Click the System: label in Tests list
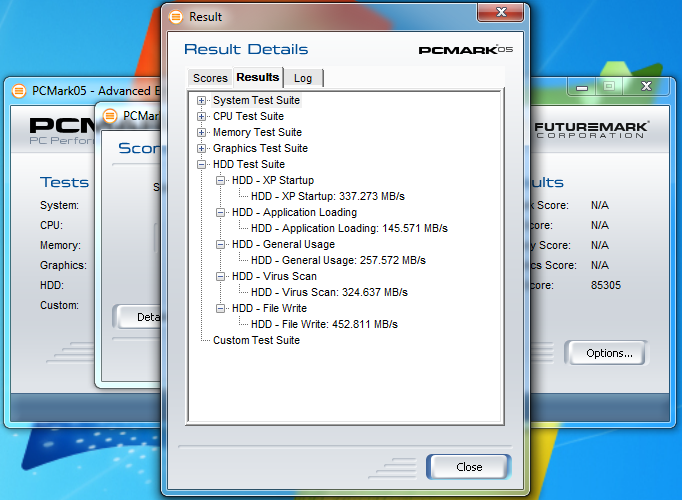Image resolution: width=682 pixels, height=500 pixels. click(x=59, y=205)
